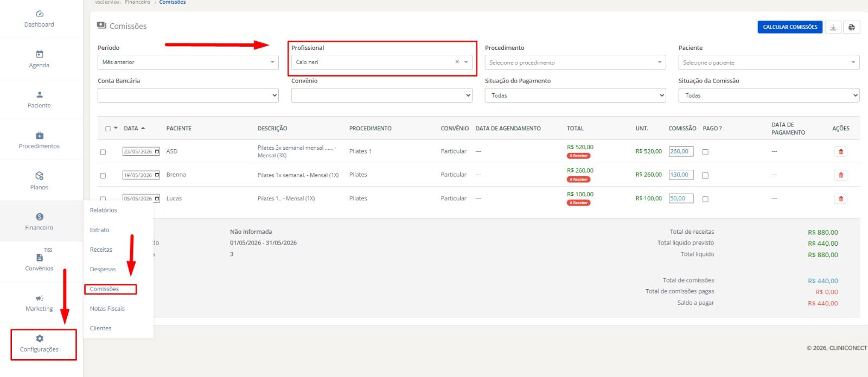
Task: Open Relatórios in the Financeiro submenu
Action: click(104, 210)
